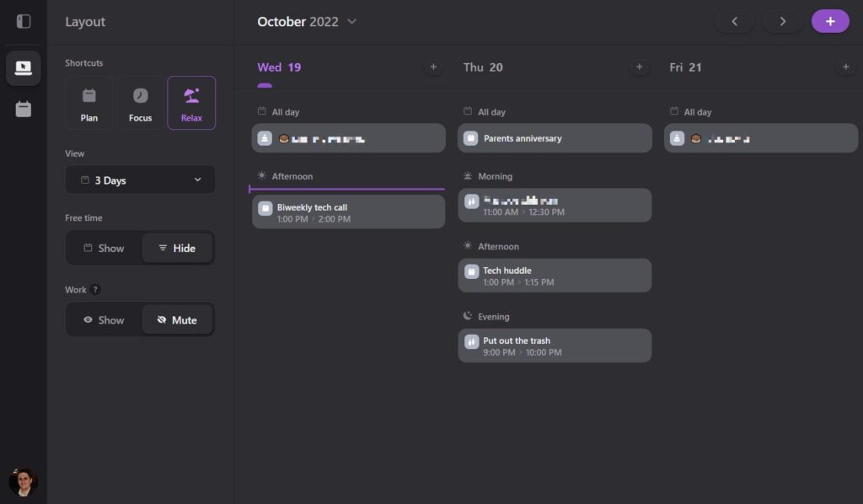
Task: Set Free time to Show
Action: click(104, 248)
